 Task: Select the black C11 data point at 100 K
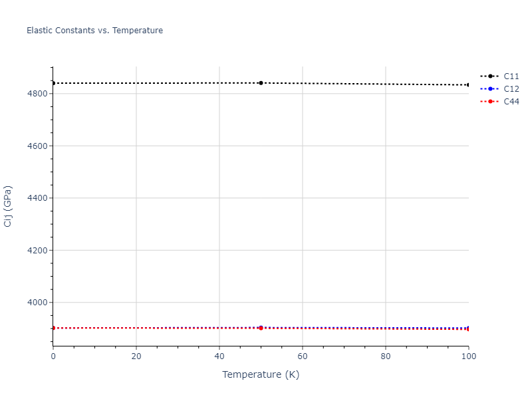tap(468, 84)
